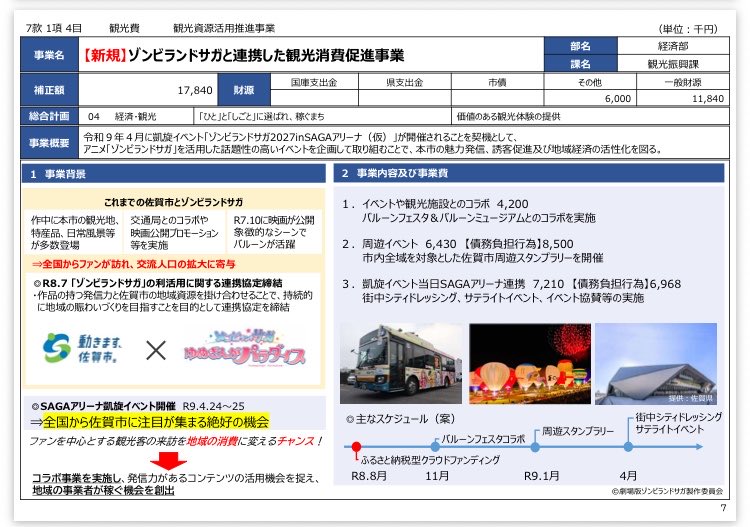Click the 事業概要 header cell
Image resolution: width=750 pixels, height=527 pixels.
point(49,143)
